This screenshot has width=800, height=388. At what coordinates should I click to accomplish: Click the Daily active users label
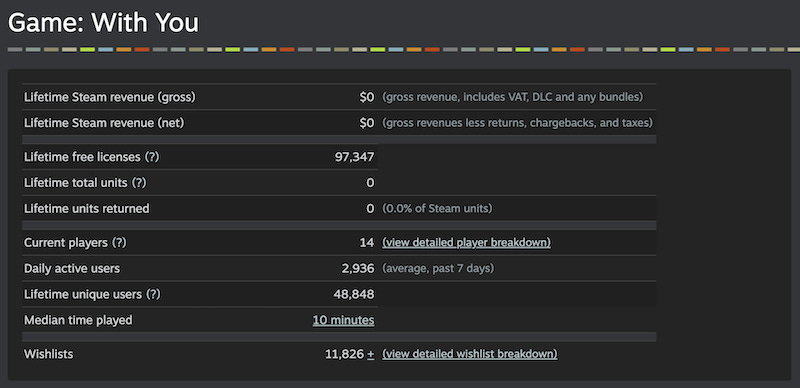pos(72,269)
